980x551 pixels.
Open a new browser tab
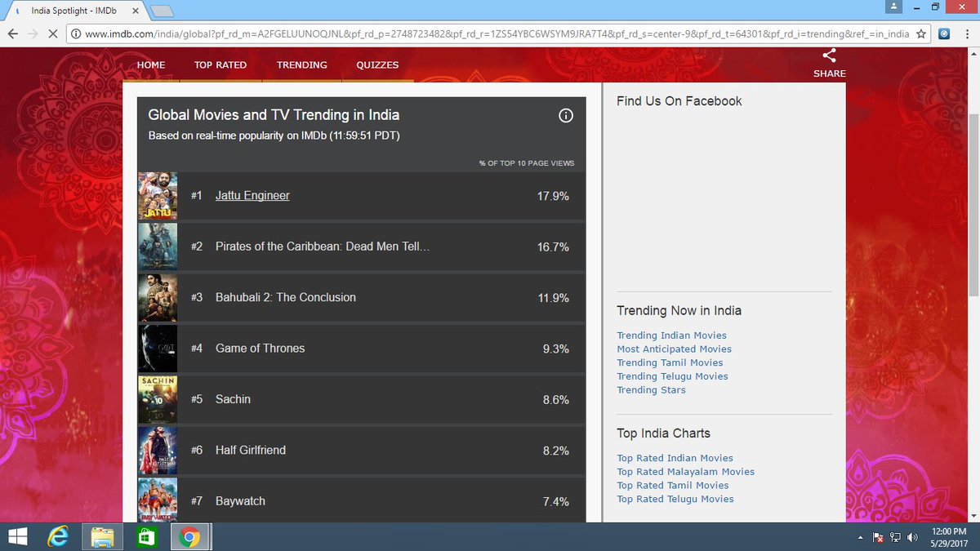(x=162, y=11)
